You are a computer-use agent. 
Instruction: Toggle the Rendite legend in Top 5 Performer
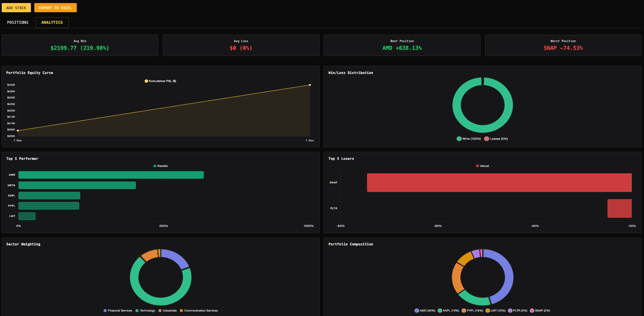pyautogui.click(x=154, y=166)
